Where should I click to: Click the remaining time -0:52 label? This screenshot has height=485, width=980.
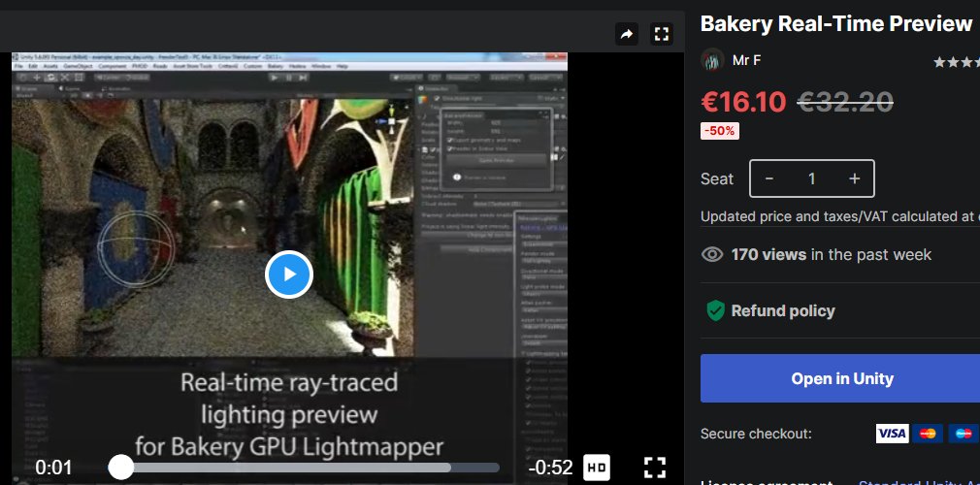pos(550,468)
